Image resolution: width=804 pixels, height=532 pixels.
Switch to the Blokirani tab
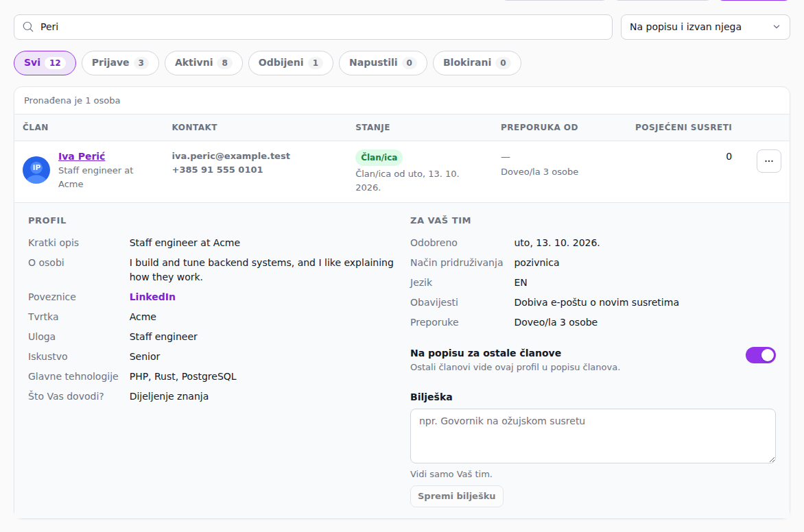(476, 63)
